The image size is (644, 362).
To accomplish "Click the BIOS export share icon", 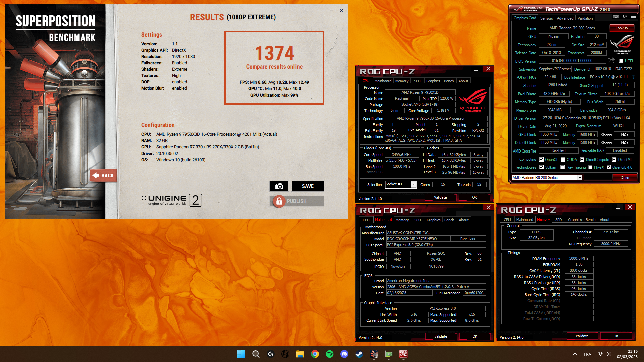I will [611, 61].
